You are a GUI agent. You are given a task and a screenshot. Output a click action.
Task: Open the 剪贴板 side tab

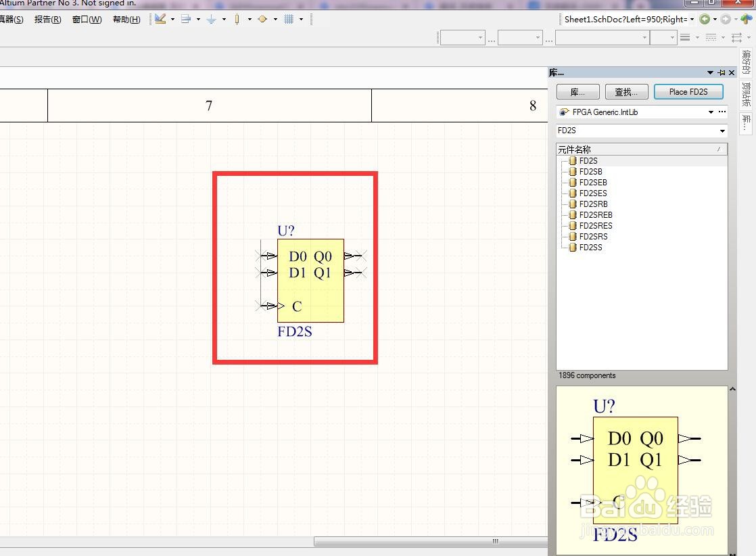pyautogui.click(x=747, y=94)
